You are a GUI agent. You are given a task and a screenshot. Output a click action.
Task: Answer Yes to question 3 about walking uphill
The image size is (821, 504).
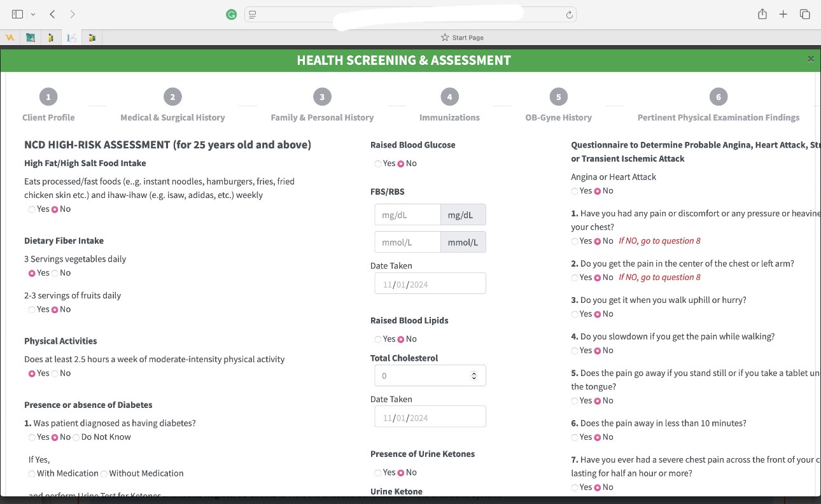[575, 314]
